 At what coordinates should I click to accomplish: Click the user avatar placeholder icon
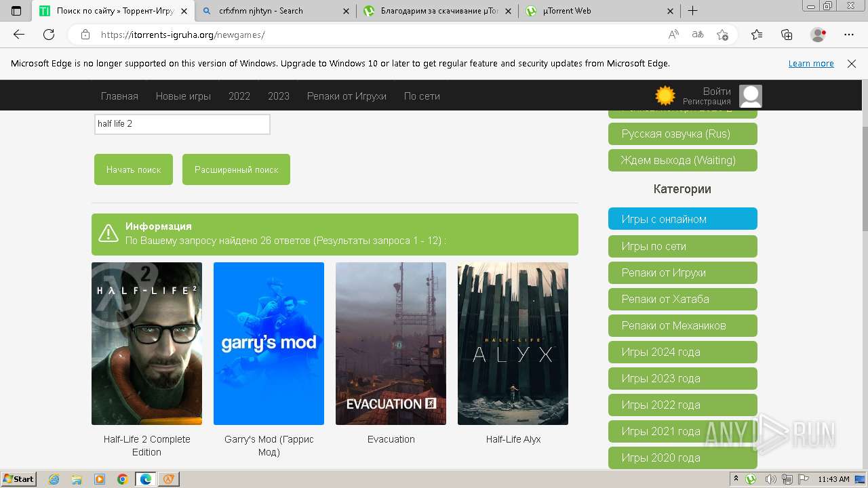751,96
